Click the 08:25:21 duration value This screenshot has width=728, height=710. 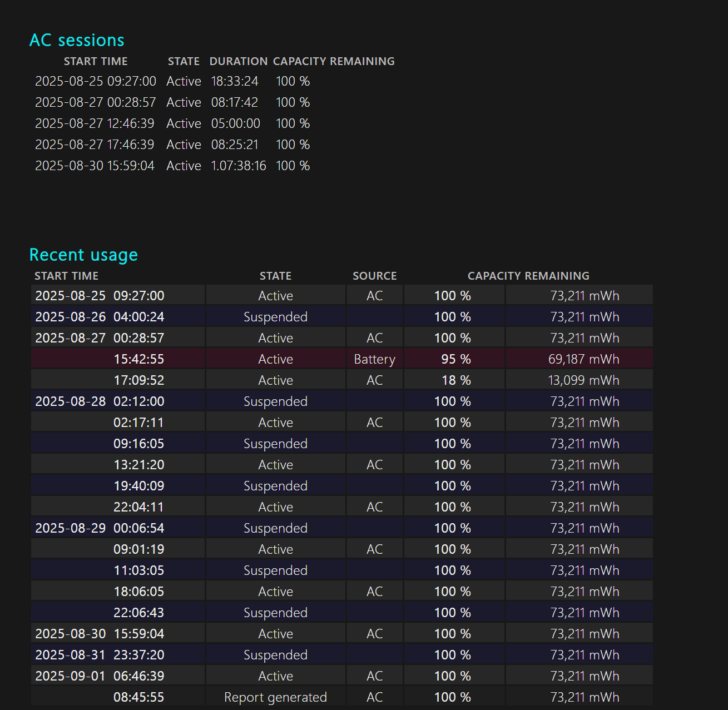tap(235, 145)
